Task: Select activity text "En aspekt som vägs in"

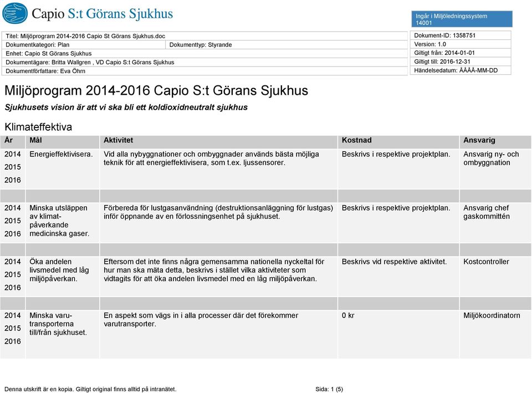Action: pos(201,320)
